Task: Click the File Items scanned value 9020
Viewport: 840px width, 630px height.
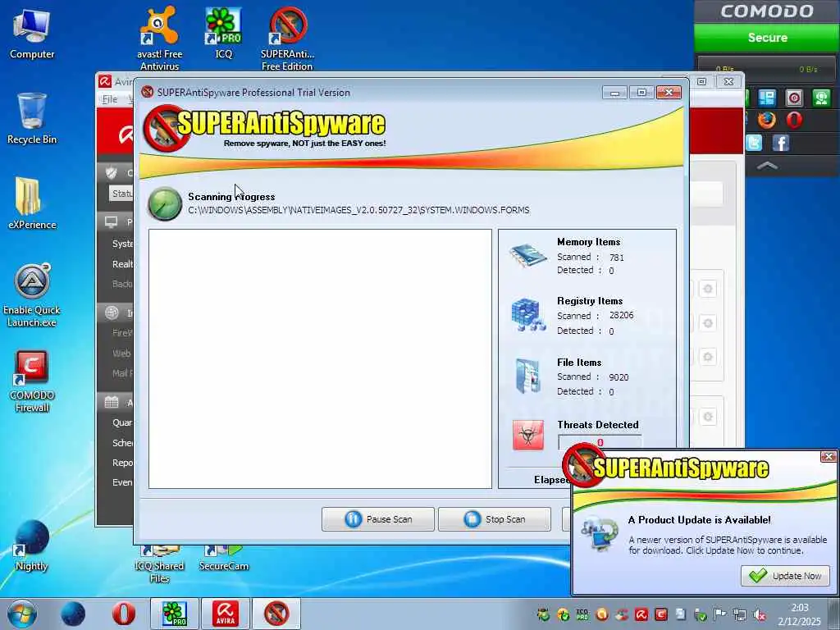Action: click(x=619, y=377)
